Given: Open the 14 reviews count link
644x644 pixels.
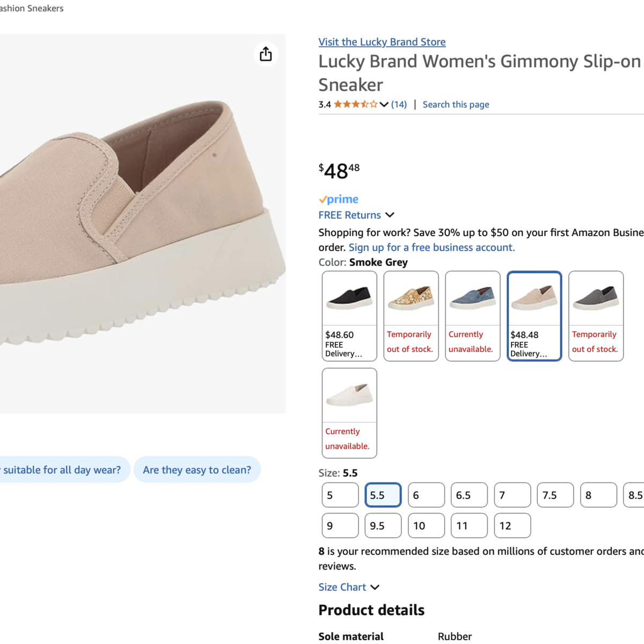Looking at the screenshot, I should 399,105.
